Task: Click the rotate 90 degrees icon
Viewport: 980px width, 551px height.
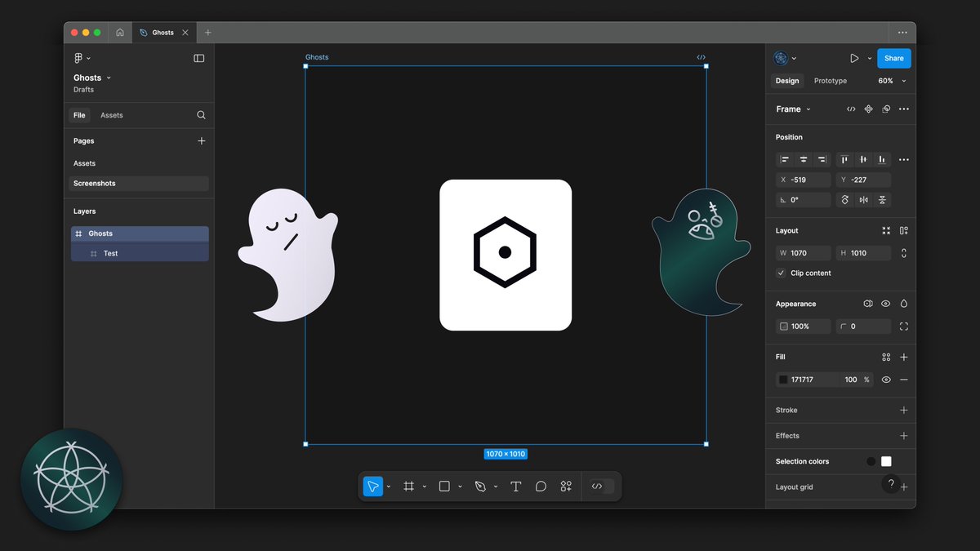Action: (x=845, y=200)
